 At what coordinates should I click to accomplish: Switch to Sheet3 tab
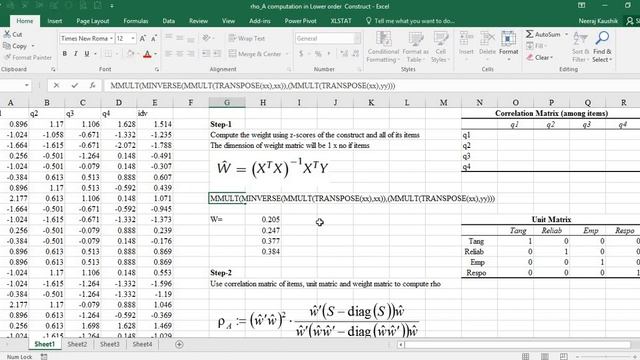tap(110, 344)
